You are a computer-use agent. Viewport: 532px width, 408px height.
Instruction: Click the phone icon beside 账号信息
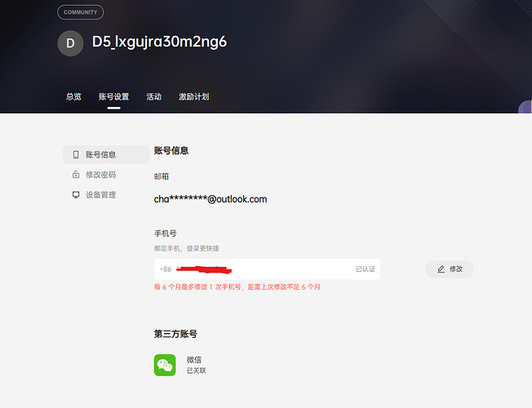coord(76,154)
